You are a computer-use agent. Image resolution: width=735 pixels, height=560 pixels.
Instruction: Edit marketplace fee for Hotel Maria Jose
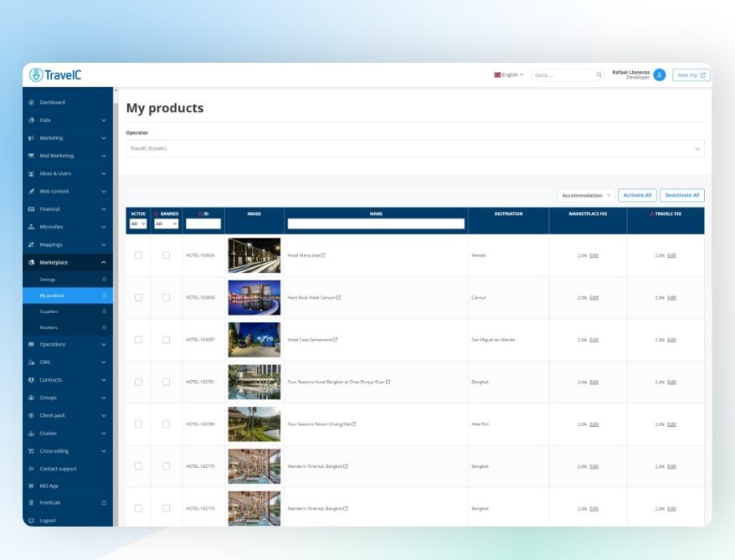(x=594, y=255)
